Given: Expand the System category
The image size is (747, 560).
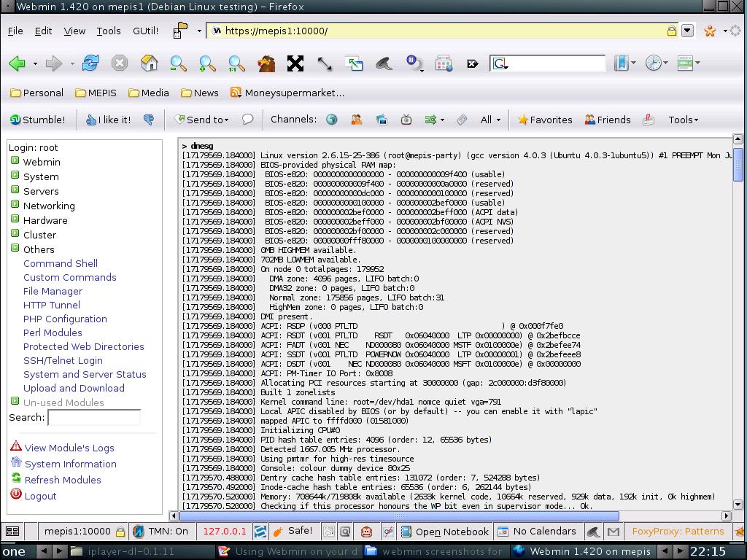Looking at the screenshot, I should tap(15, 175).
